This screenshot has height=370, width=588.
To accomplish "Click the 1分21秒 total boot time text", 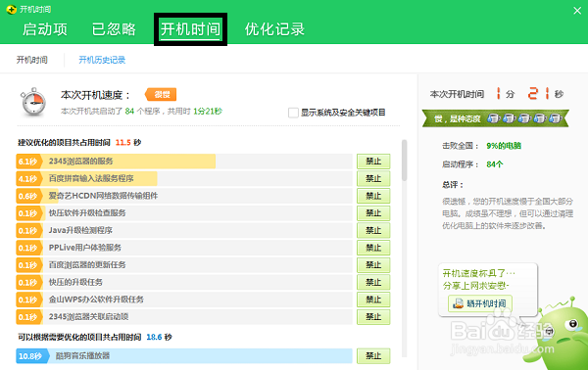I will coord(208,112).
